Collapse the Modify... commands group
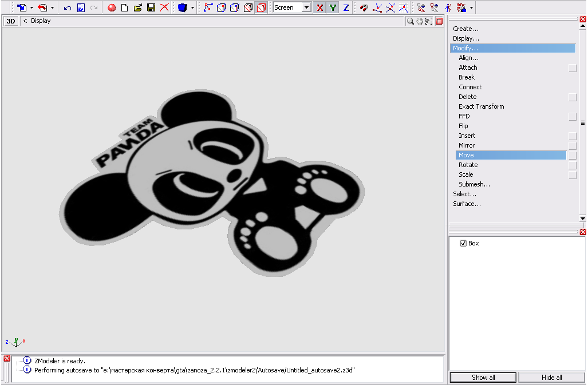The width and height of the screenshot is (588, 385). tap(512, 48)
